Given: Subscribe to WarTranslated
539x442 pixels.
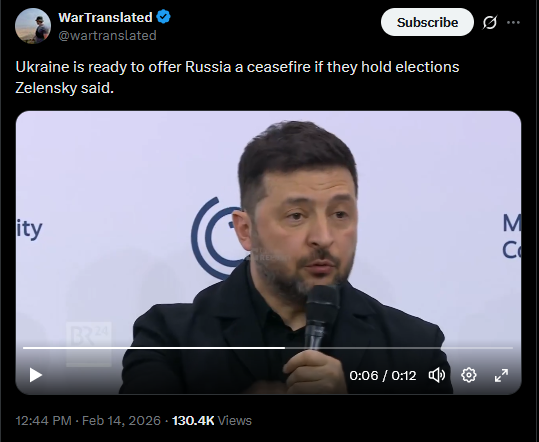Looking at the screenshot, I should (427, 22).
